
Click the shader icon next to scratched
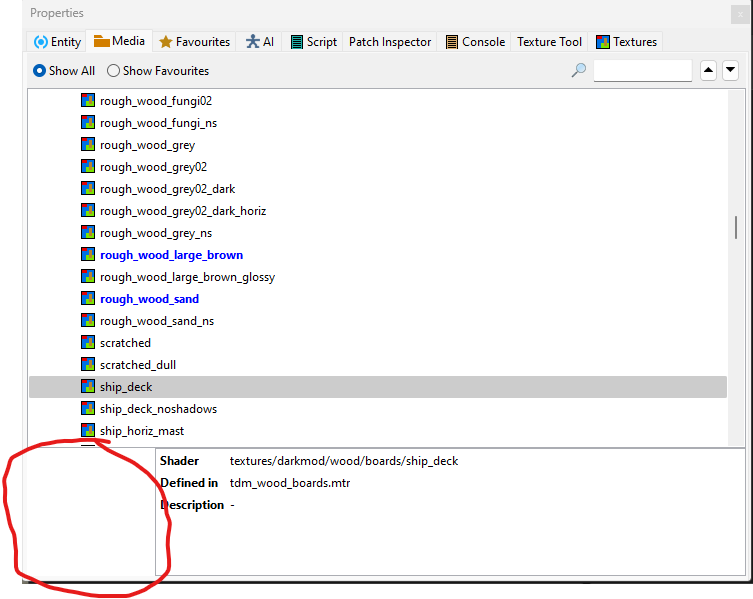[x=88, y=343]
